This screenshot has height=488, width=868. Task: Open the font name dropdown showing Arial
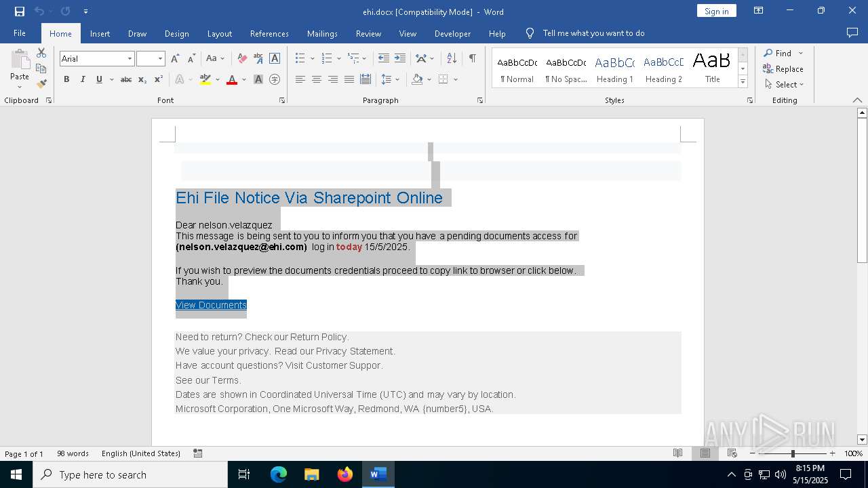(x=130, y=59)
